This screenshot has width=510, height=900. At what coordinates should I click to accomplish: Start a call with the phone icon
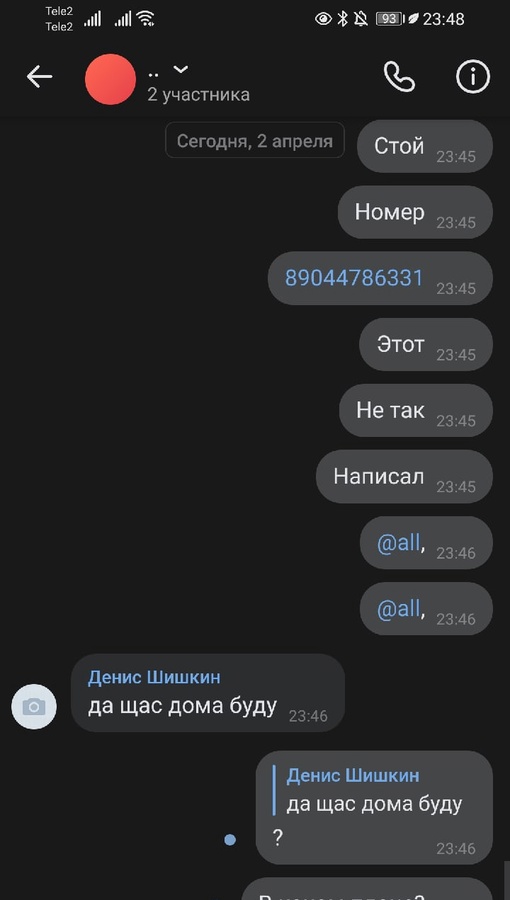(x=399, y=77)
